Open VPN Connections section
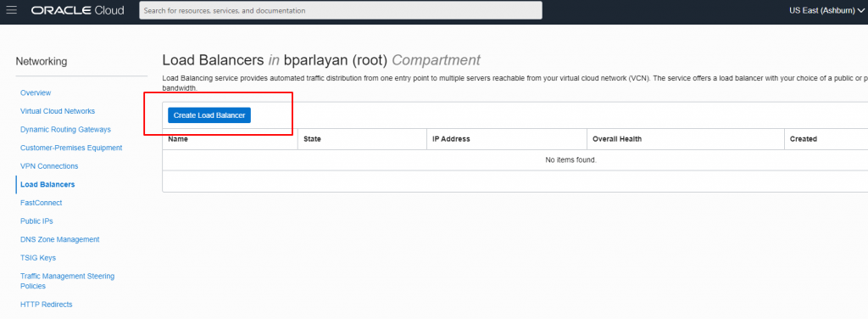Screen dimensions: 868x319 coord(49,166)
